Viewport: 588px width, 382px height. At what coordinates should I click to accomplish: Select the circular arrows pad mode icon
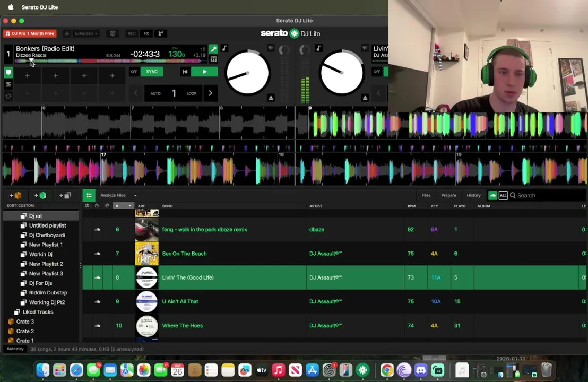tap(8, 97)
